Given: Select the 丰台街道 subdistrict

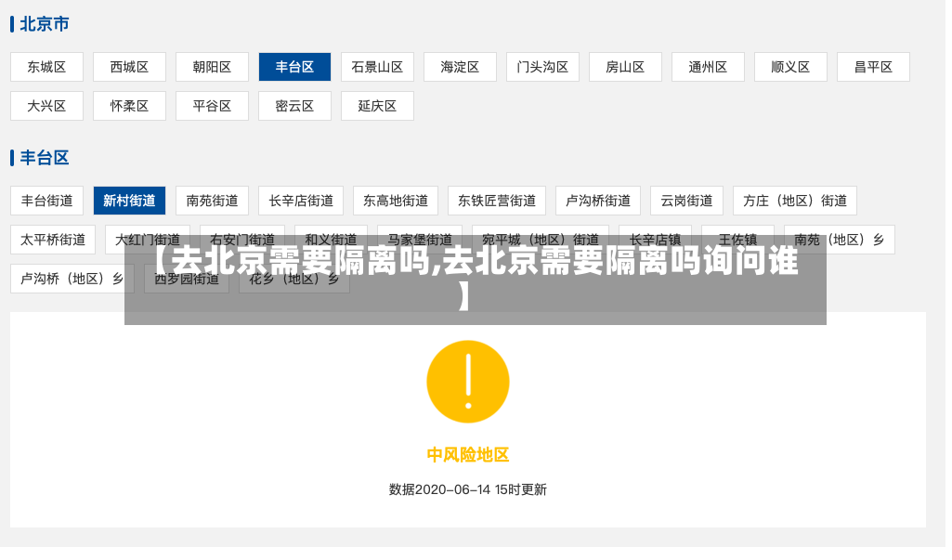Looking at the screenshot, I should pyautogui.click(x=46, y=201).
